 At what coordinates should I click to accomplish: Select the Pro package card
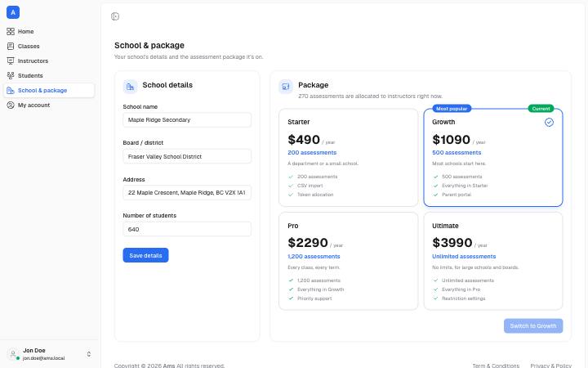[x=349, y=262]
